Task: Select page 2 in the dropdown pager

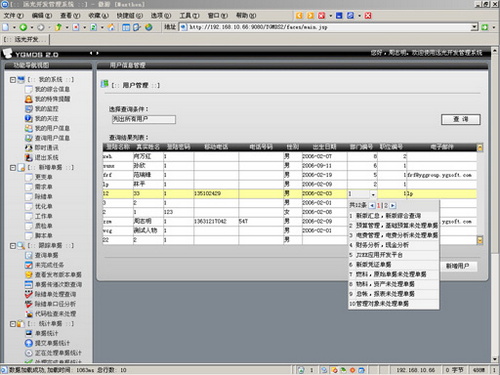Action: 386,206
